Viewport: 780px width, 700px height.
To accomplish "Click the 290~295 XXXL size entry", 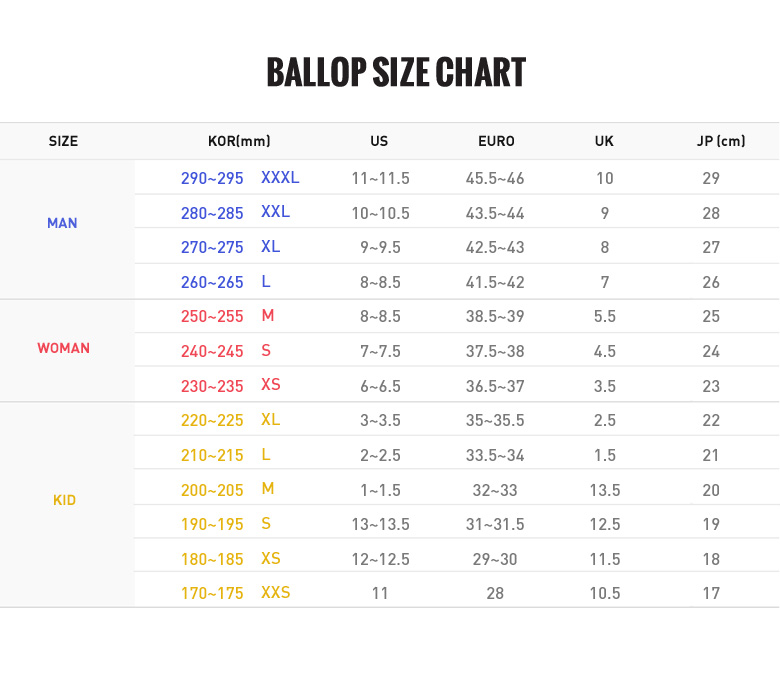I will (x=240, y=179).
